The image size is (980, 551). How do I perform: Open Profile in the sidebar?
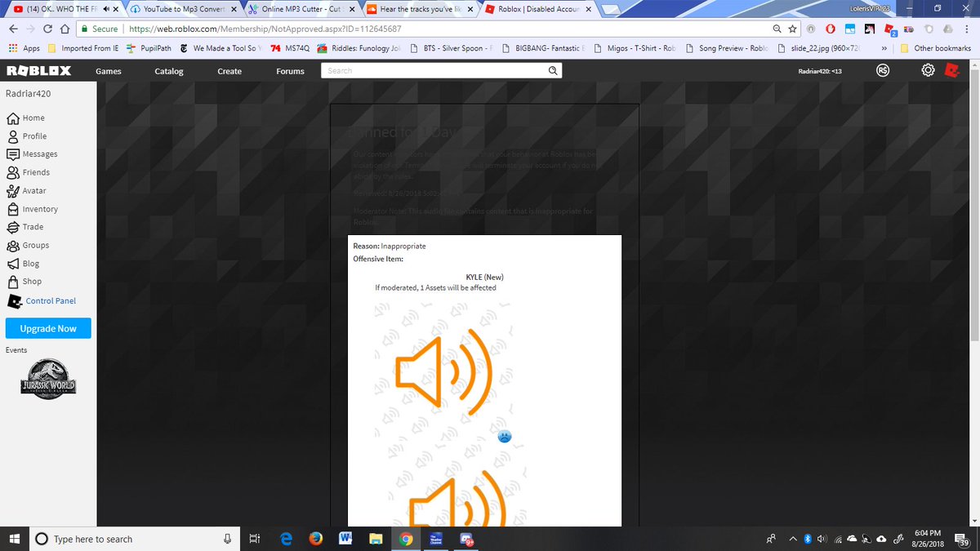[27, 136]
